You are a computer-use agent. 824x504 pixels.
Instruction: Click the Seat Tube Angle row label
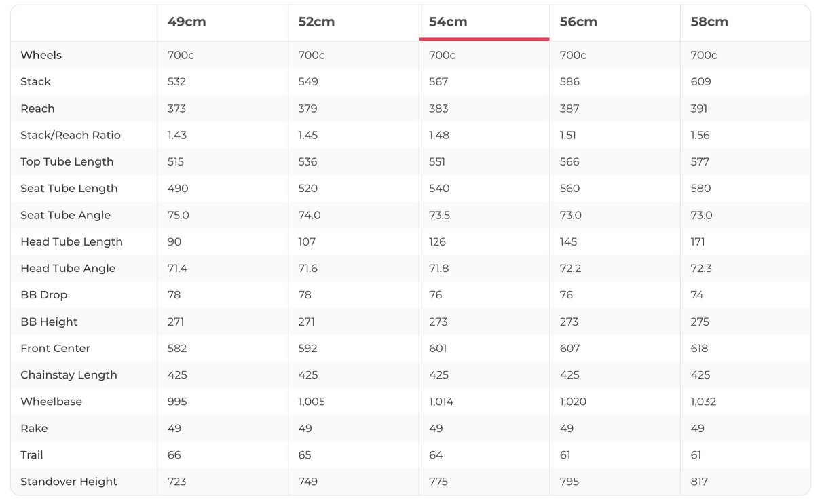[x=65, y=215]
